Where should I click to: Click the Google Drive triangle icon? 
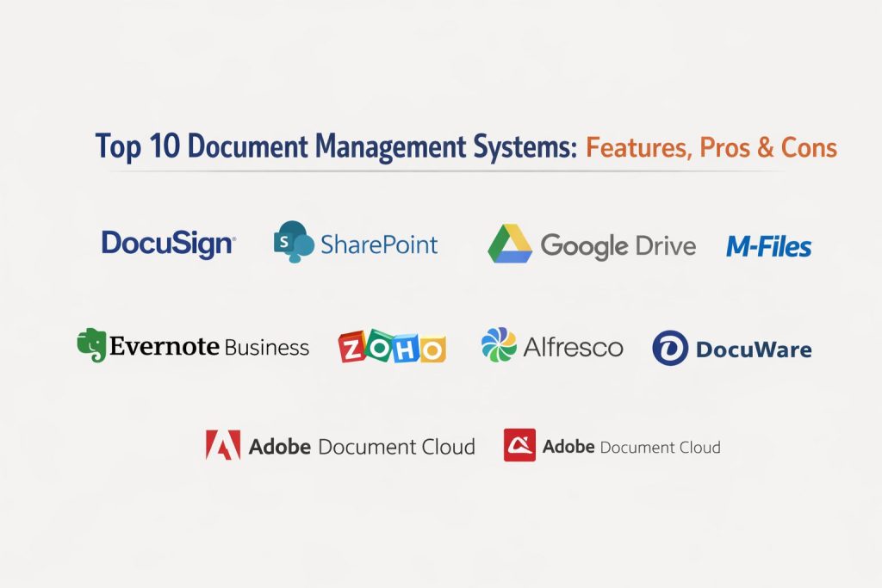coord(510,244)
